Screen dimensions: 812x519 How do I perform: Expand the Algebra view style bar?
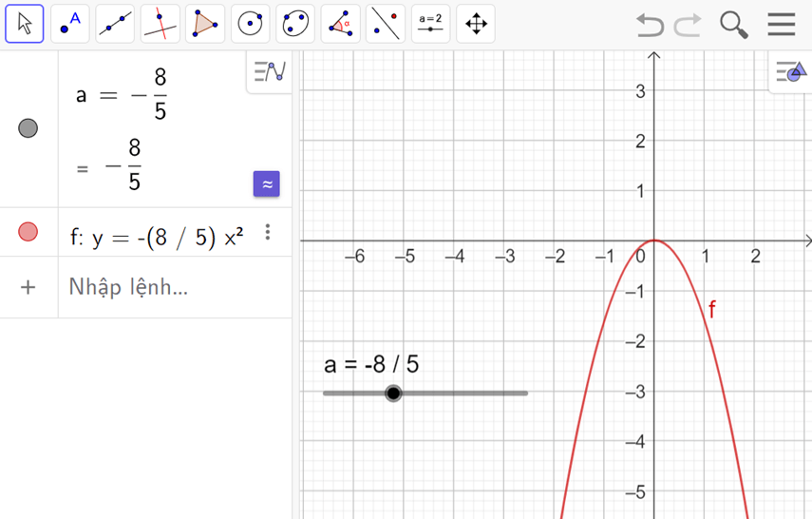click(270, 71)
